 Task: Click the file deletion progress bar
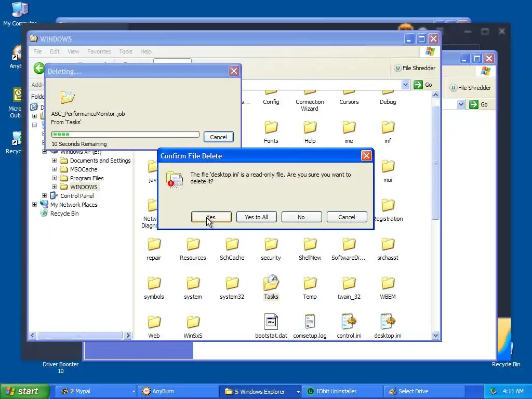click(125, 135)
